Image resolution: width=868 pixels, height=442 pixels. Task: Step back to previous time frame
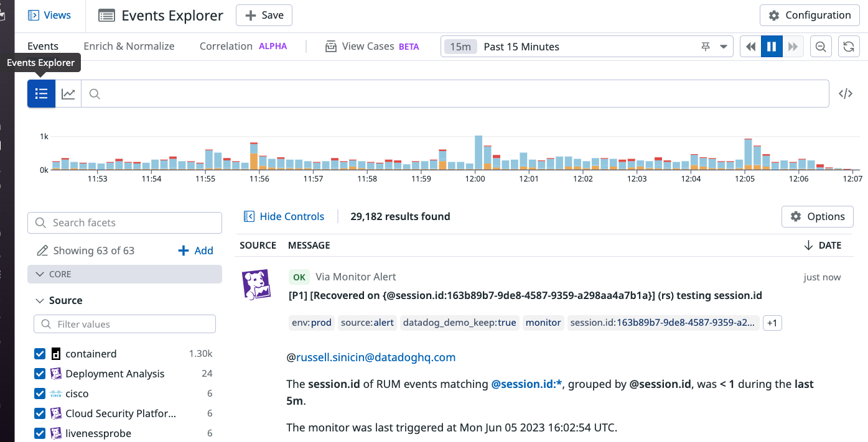tap(750, 47)
